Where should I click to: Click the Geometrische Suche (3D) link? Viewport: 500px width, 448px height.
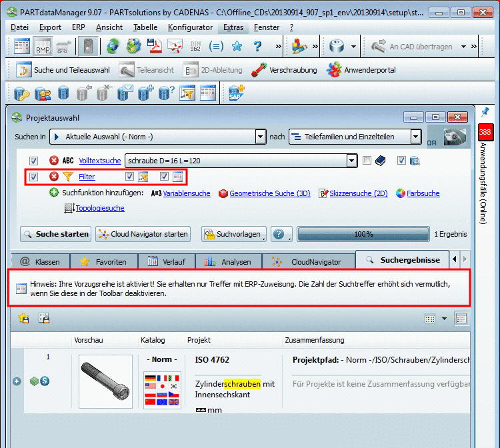tap(270, 193)
